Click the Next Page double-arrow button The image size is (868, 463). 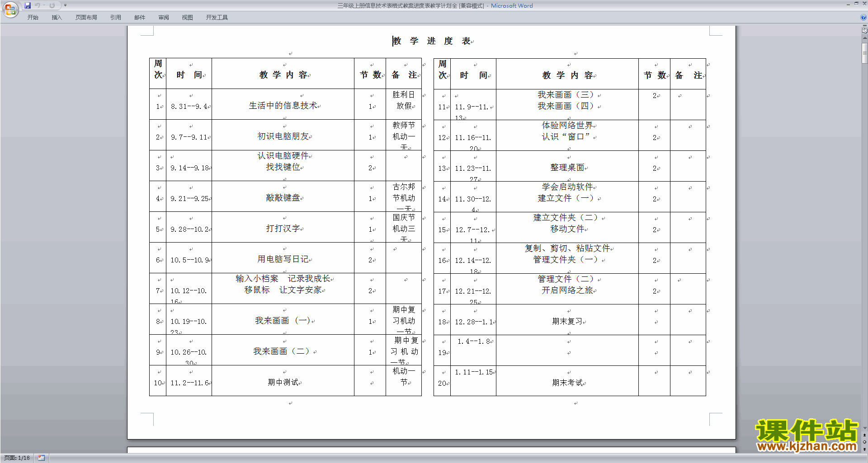[864, 449]
